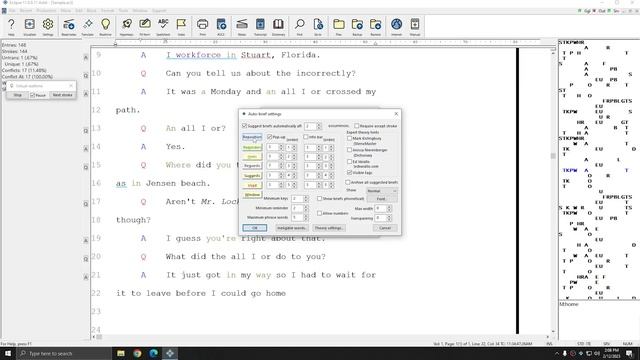Open the Internet globe toolbar icon

point(396,27)
